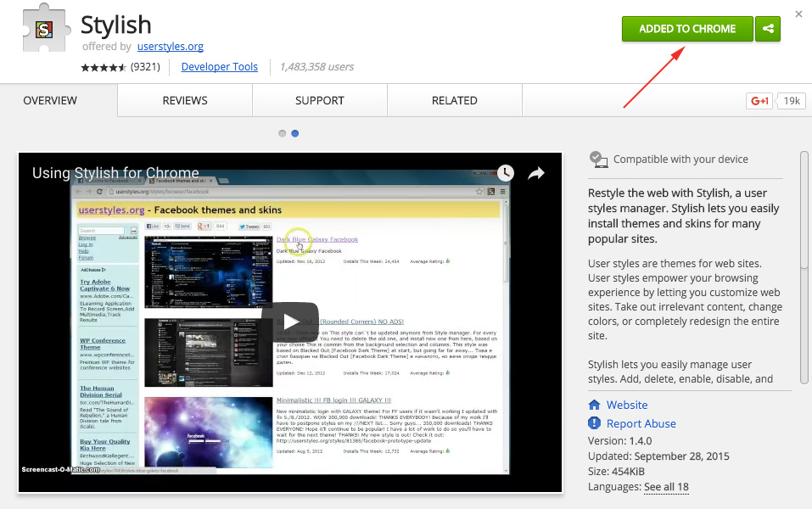Close the extension details overlay
The width and height of the screenshot is (812, 509).
[x=798, y=14]
